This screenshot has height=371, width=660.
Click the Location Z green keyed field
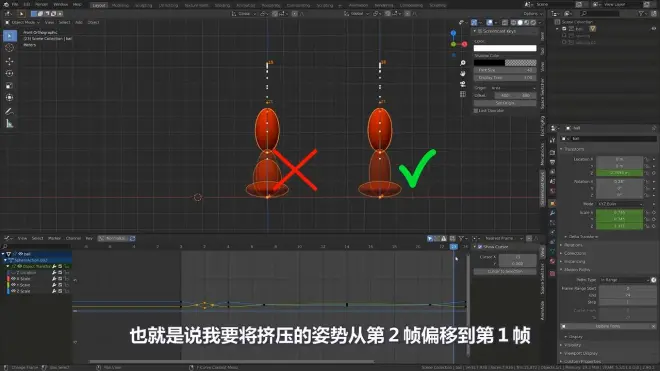coord(620,173)
